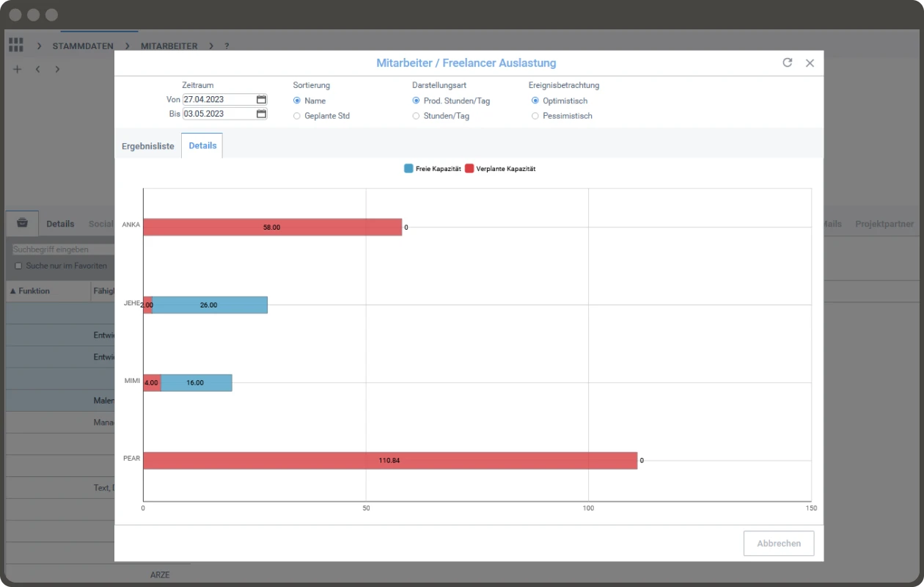Click the Abbrechen button
This screenshot has width=924, height=587.
(x=778, y=544)
